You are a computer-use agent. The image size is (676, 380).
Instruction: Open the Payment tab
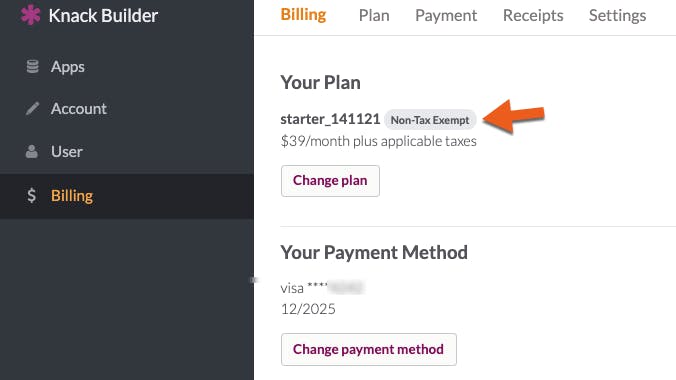446,16
